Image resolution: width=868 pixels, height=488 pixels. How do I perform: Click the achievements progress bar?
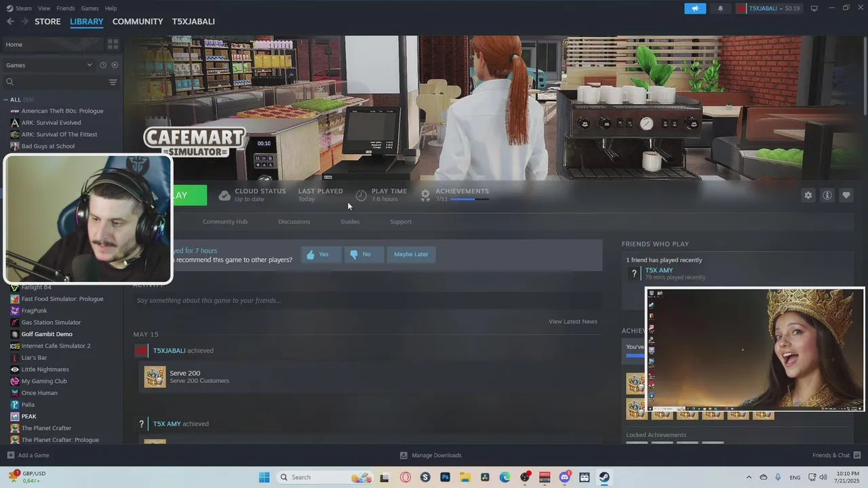(469, 199)
